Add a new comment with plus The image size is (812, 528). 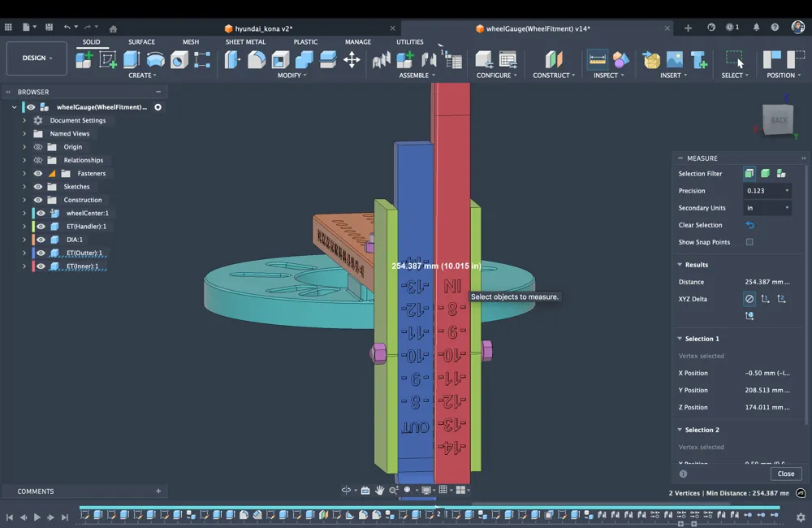[158, 491]
